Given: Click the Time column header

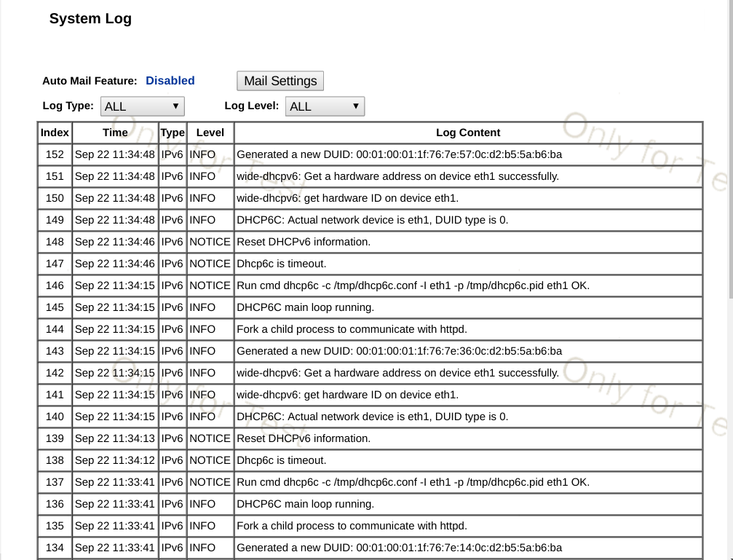Looking at the screenshot, I should (115, 133).
